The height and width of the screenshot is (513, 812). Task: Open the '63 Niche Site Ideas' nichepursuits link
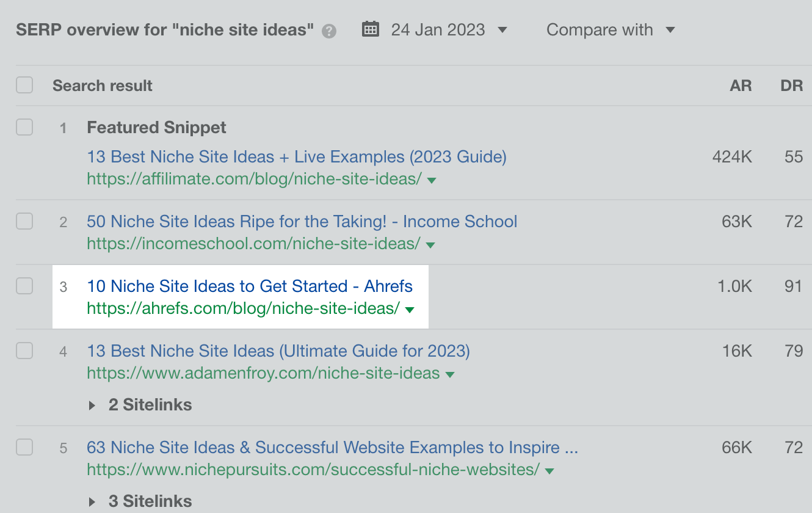click(x=332, y=447)
